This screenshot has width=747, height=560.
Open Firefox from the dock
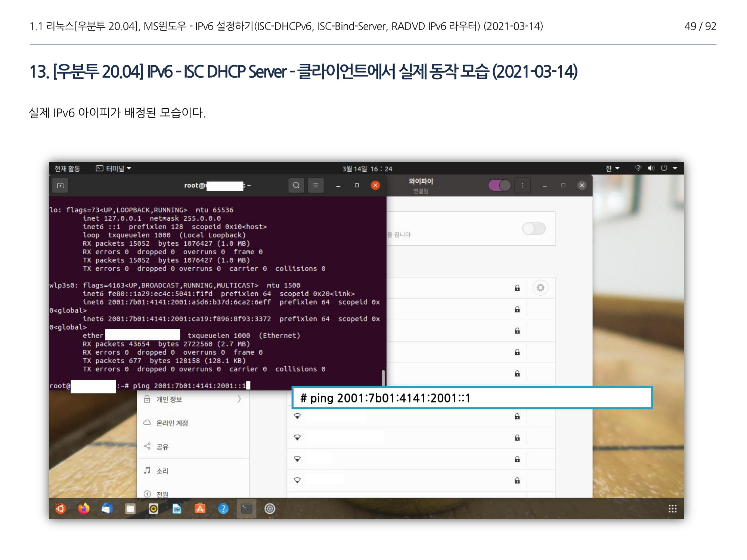click(84, 508)
